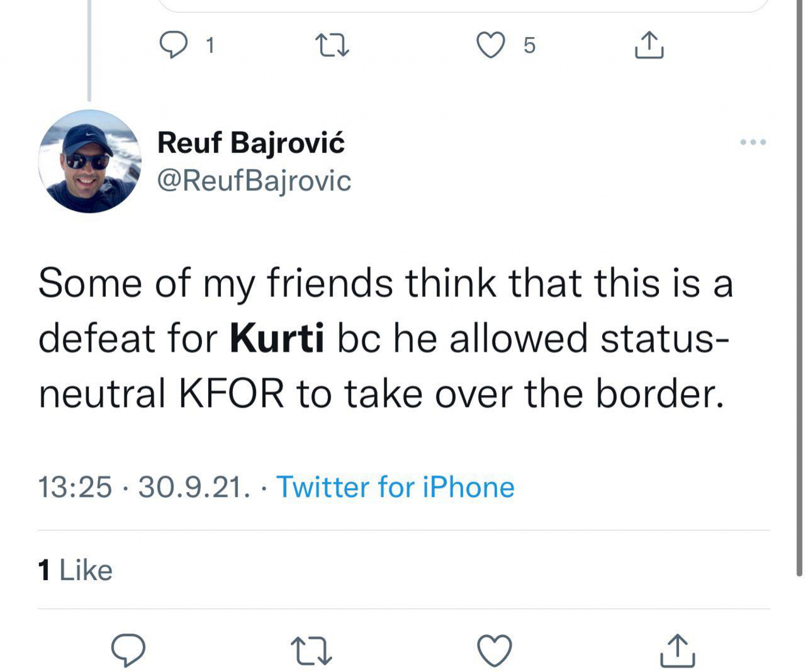Open Reuf Bajrović's profile picture

tap(90, 161)
